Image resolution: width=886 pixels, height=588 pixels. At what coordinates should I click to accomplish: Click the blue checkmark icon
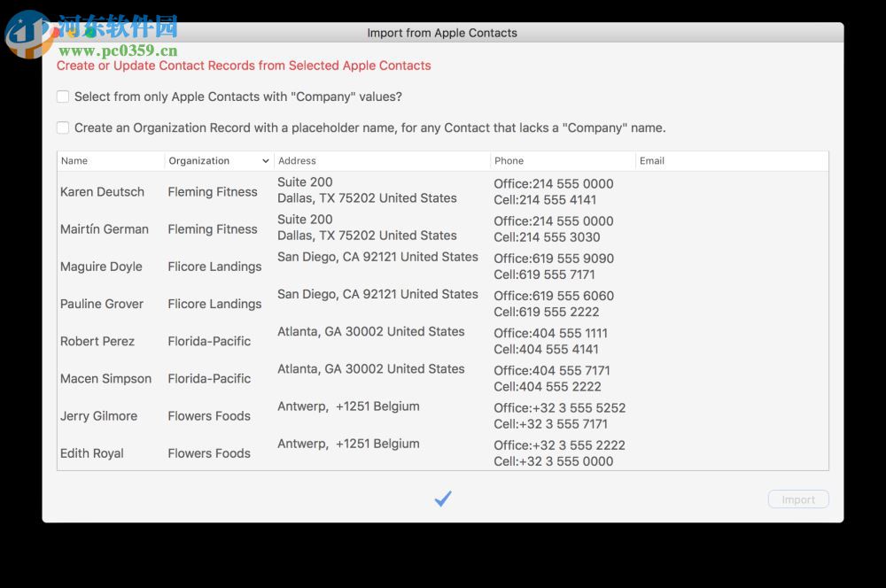point(442,499)
